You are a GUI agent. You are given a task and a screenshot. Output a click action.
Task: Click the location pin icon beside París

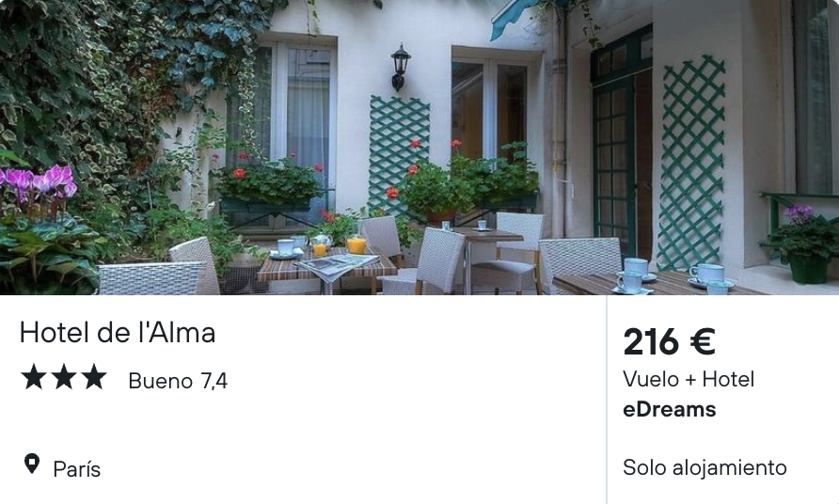tap(32, 464)
